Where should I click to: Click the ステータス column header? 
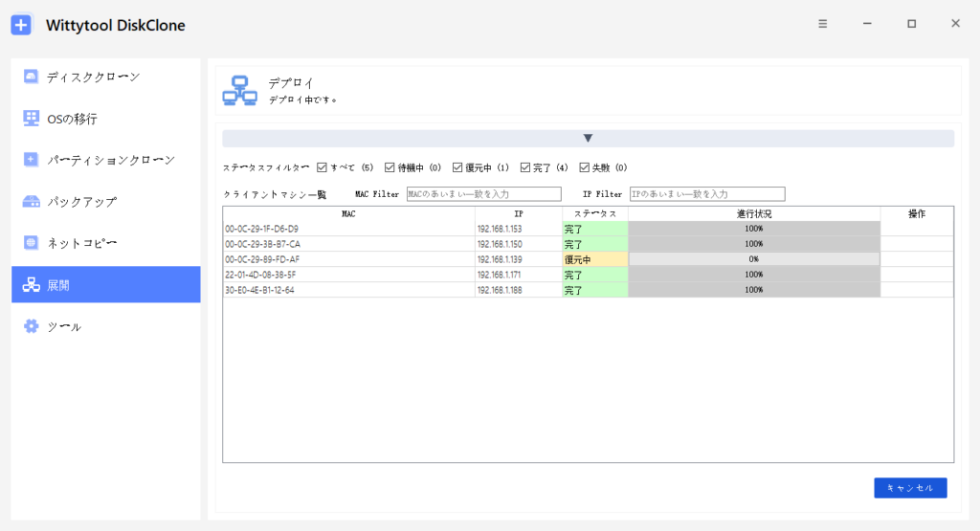(x=595, y=213)
